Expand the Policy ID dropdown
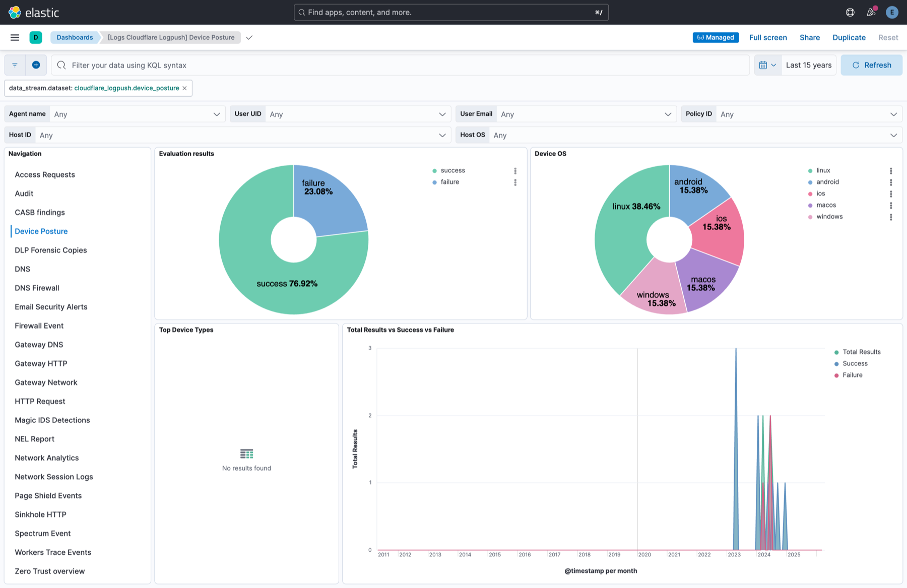The width and height of the screenshot is (907, 588). pyautogui.click(x=809, y=114)
